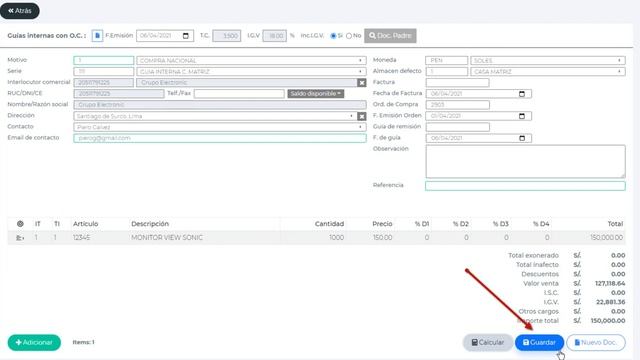Click the Almacen defecto code field

(x=447, y=71)
